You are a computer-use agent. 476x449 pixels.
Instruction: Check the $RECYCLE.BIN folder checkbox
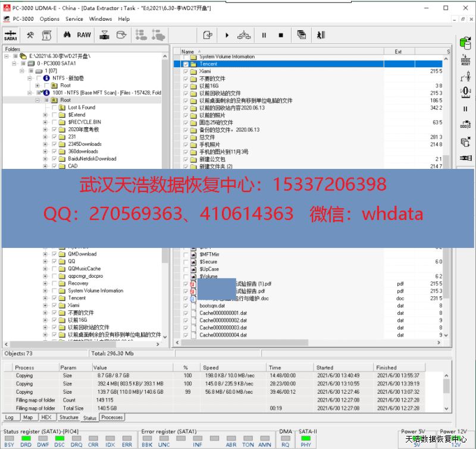point(54,122)
